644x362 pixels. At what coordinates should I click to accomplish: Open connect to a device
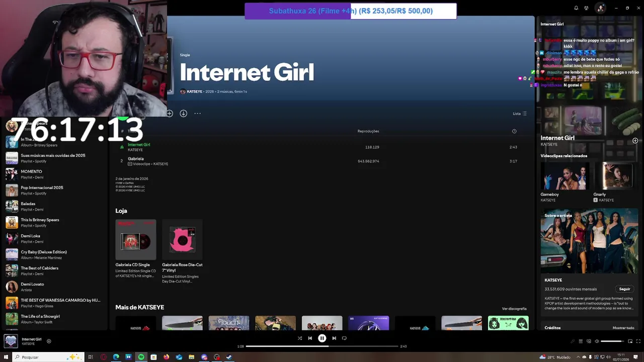589,341
